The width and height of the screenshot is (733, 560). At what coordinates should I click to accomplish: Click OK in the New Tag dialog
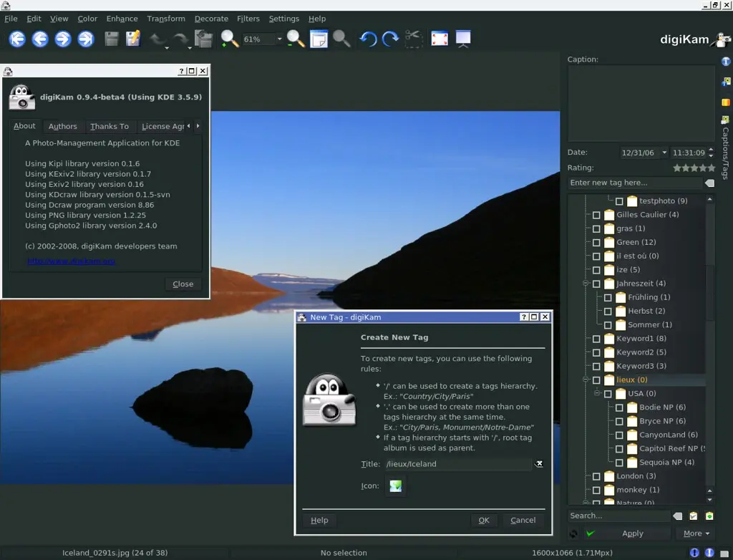[483, 520]
